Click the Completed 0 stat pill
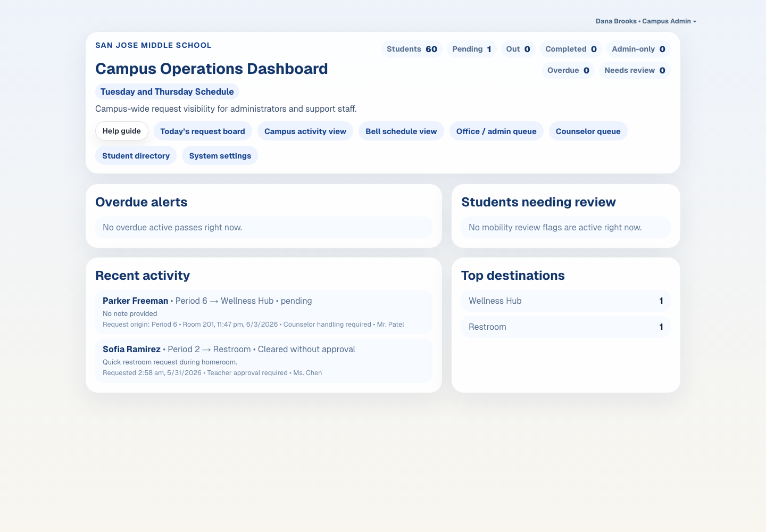766x532 pixels. 571,49
